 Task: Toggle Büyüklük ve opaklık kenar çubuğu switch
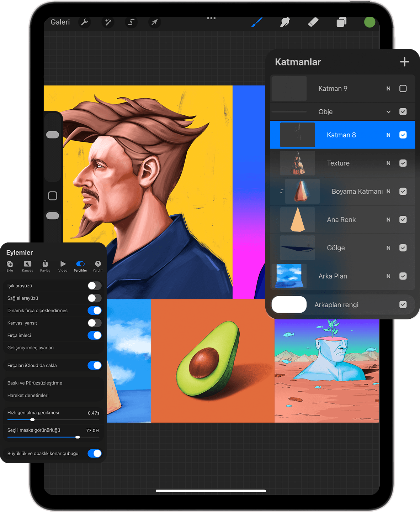point(95,453)
